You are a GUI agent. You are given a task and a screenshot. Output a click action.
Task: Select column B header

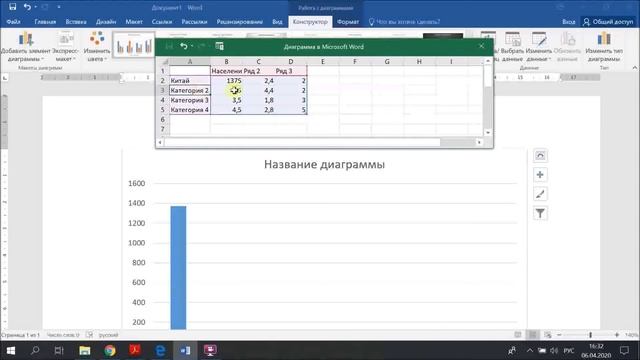point(226,62)
